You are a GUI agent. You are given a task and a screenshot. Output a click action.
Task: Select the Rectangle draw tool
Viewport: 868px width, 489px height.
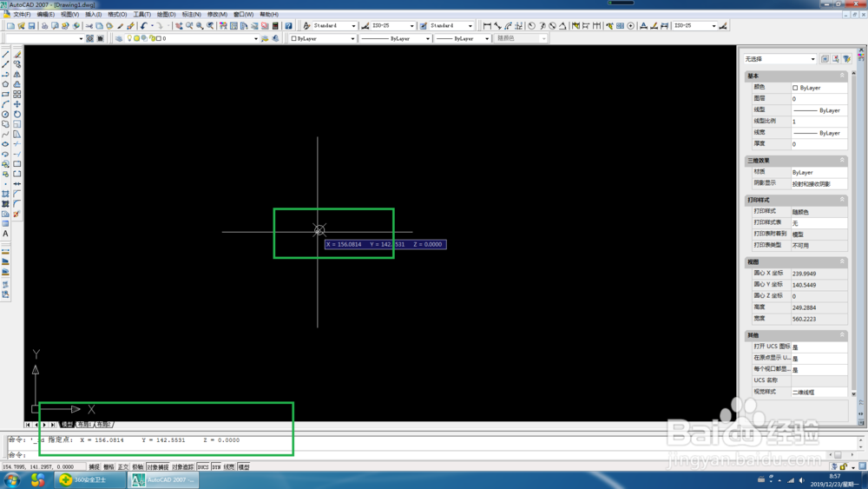coord(5,94)
